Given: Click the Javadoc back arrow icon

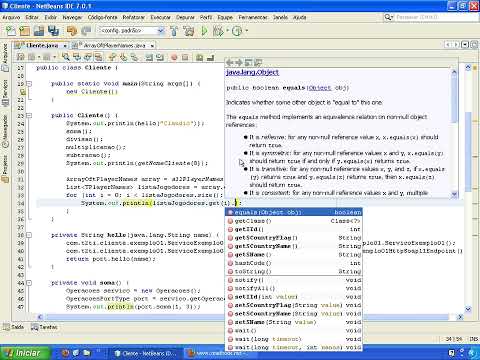Looking at the screenshot, I should (x=229, y=62).
